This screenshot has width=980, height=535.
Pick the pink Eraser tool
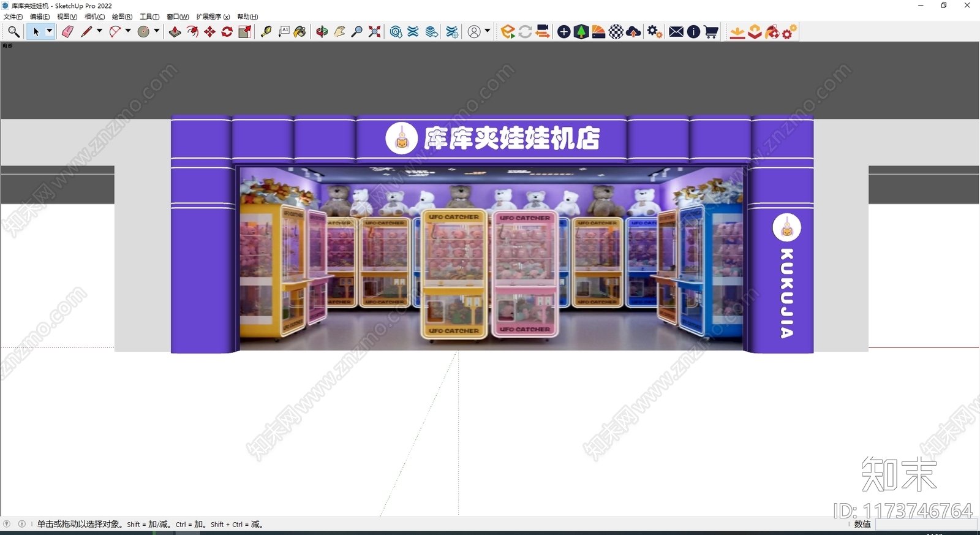pyautogui.click(x=68, y=32)
